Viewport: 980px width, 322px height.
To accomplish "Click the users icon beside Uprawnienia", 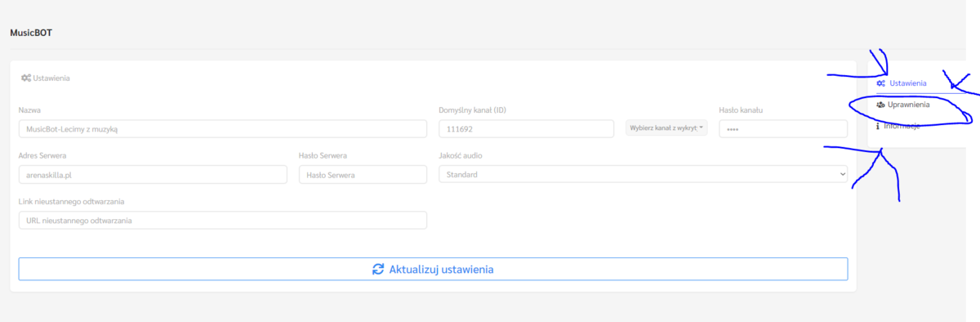I will [880, 105].
